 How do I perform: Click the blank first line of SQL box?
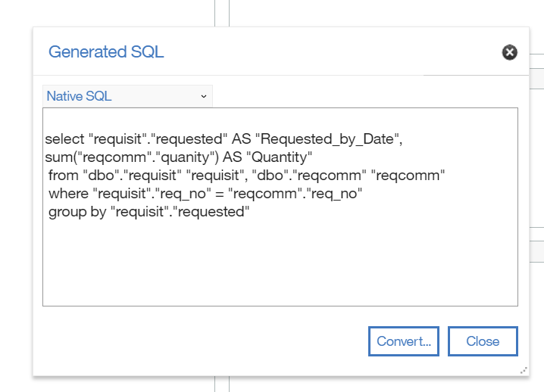click(280, 120)
